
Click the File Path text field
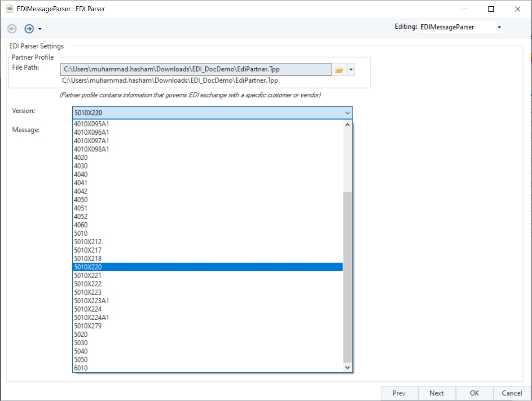coord(196,70)
